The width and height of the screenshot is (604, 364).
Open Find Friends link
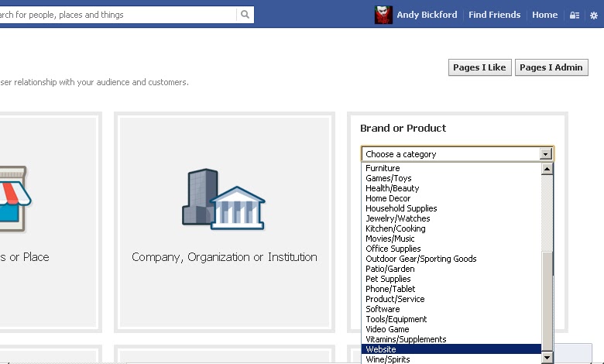coord(494,15)
